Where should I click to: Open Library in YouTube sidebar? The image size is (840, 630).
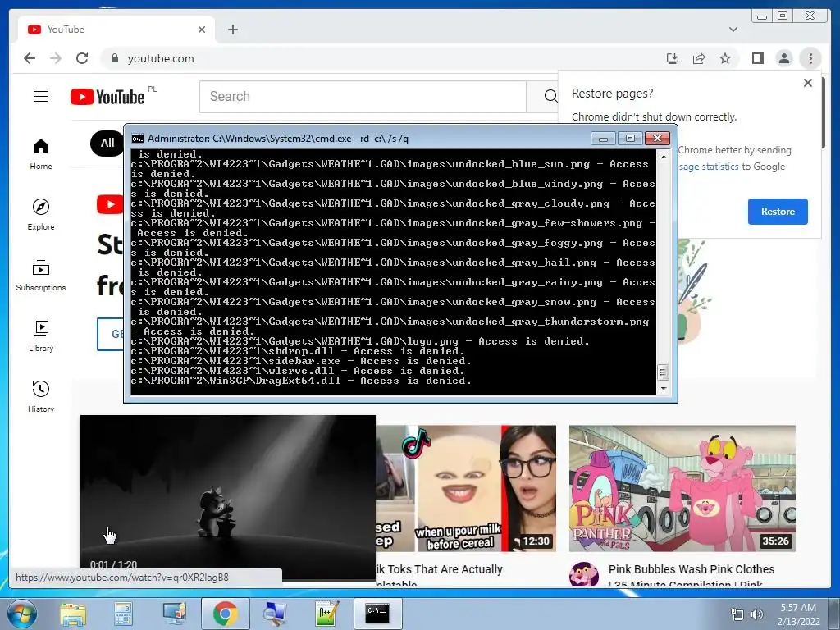pos(41,336)
